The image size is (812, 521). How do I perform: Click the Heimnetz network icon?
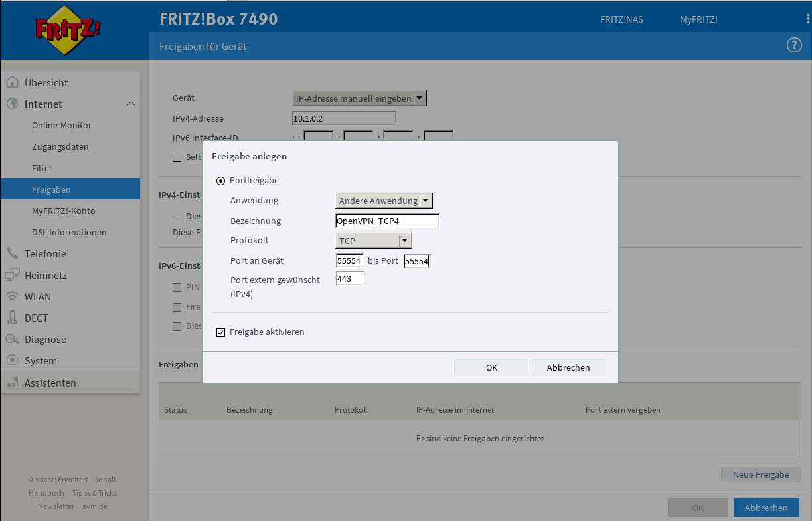pyautogui.click(x=12, y=275)
